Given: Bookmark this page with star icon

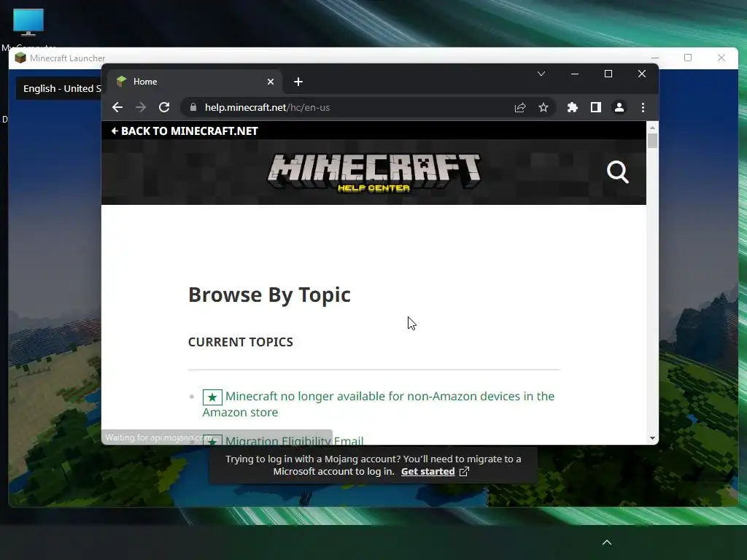Looking at the screenshot, I should (x=543, y=108).
